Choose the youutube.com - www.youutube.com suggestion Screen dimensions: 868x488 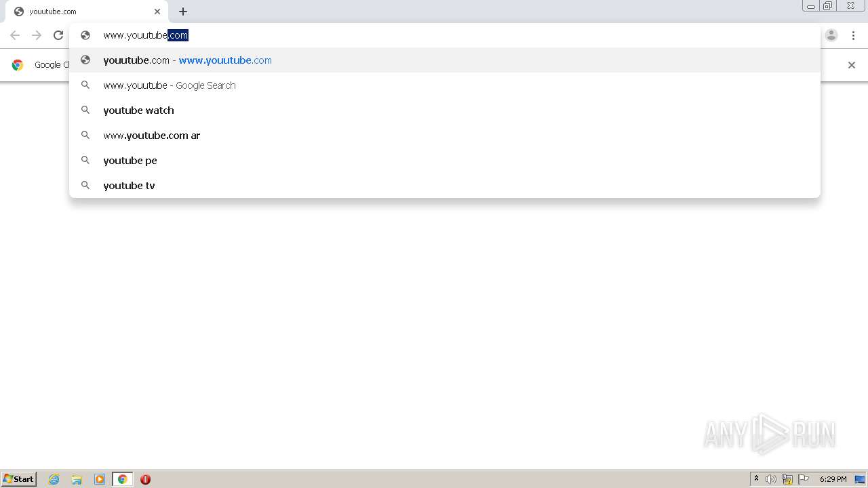click(445, 60)
